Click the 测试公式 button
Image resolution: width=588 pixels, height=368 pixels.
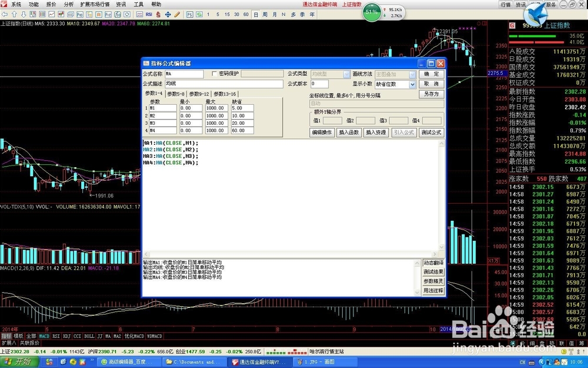click(x=431, y=132)
